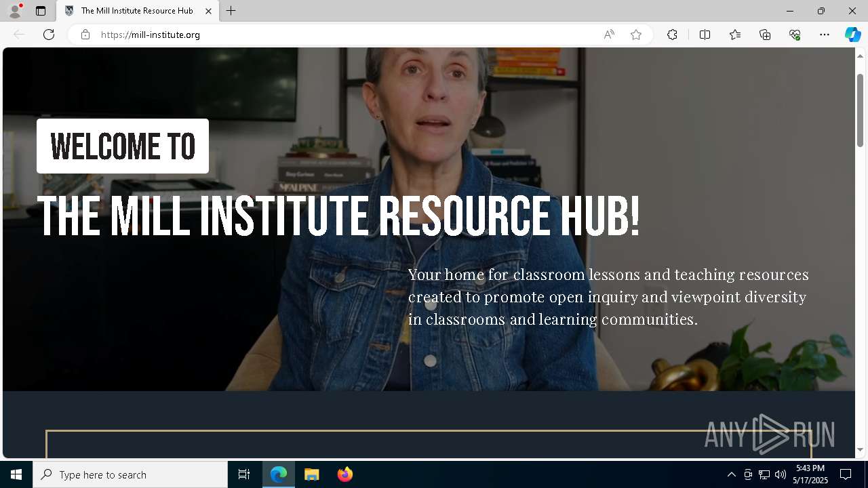Open Copilot sidebar
This screenshot has width=868, height=488.
(853, 35)
